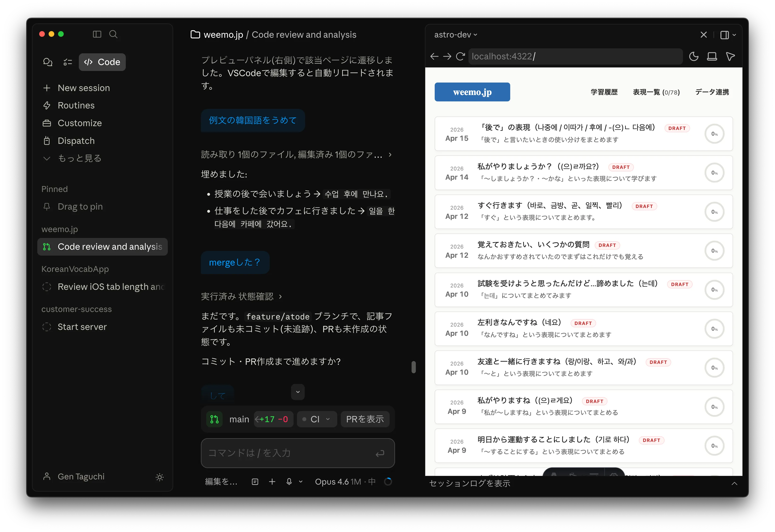775x532 pixels.
Task: Click the PRを表示 button
Action: tap(365, 419)
